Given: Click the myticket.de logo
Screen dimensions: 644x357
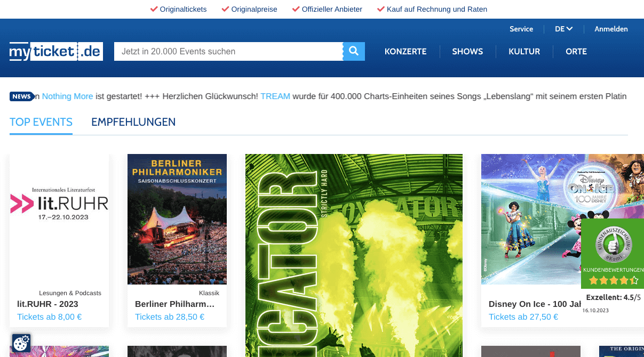Looking at the screenshot, I should 56,51.
